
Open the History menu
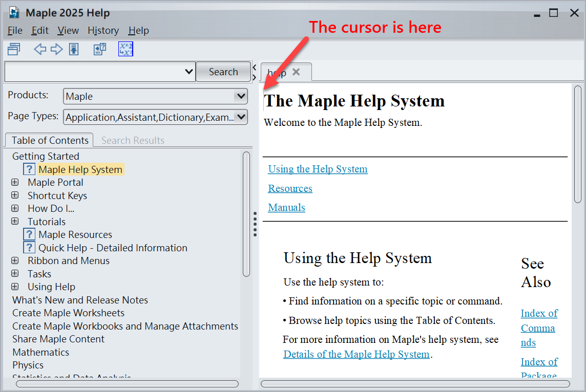[103, 31]
